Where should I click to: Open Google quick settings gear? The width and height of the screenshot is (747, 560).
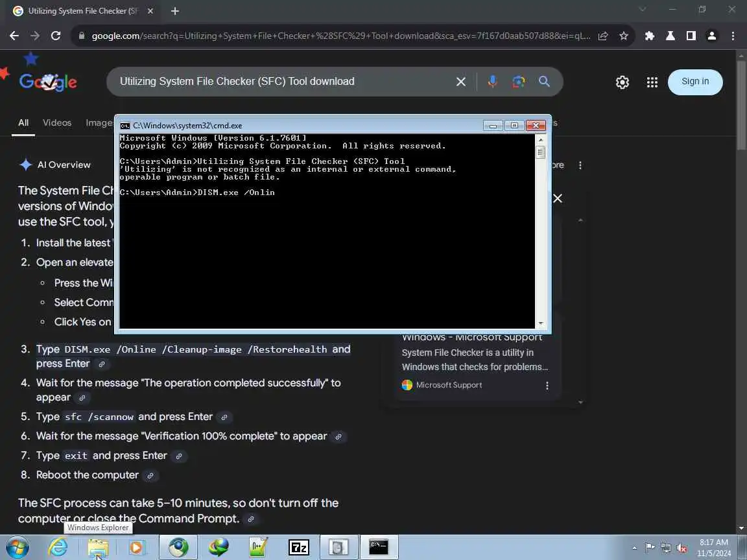point(622,82)
